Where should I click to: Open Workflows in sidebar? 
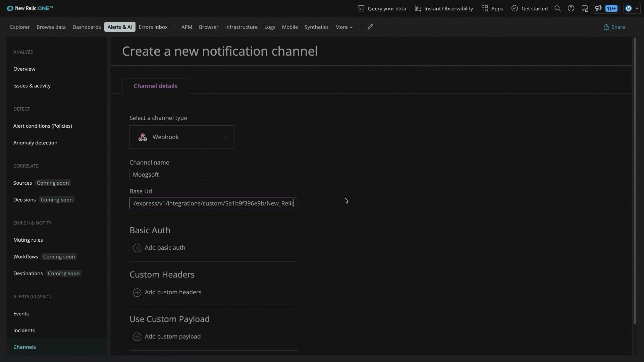pyautogui.click(x=26, y=256)
